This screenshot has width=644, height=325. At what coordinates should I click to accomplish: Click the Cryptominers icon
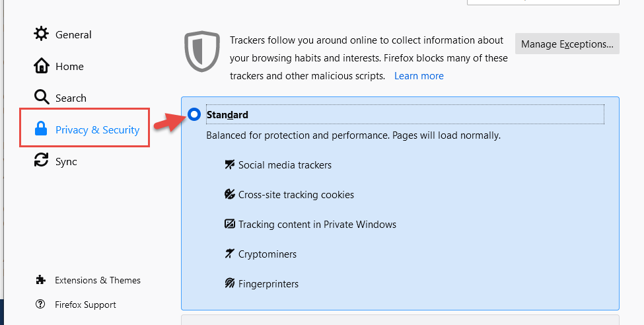pos(229,254)
